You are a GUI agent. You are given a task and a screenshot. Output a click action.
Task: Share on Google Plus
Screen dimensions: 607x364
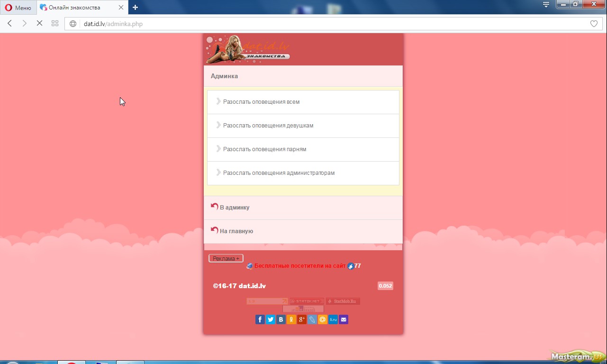pyautogui.click(x=302, y=319)
